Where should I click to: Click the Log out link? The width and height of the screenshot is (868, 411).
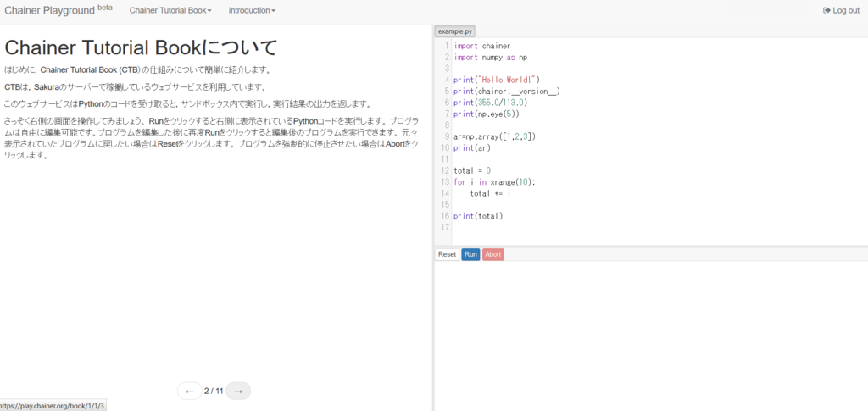coord(841,10)
